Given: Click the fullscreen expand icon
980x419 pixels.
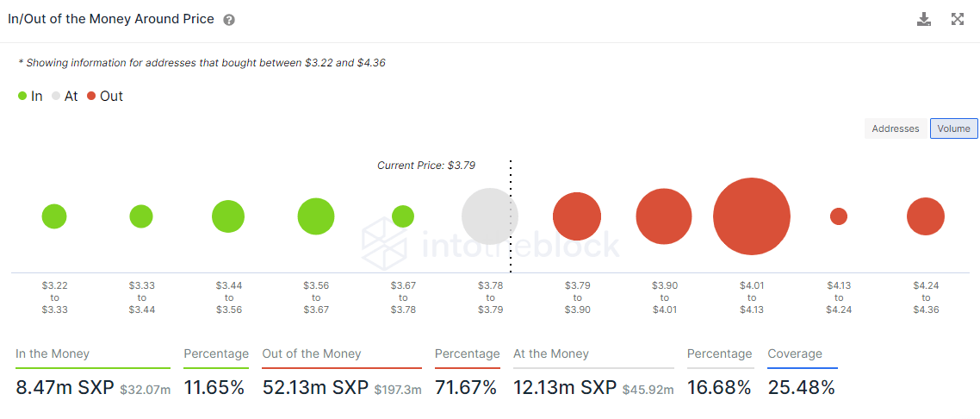Looking at the screenshot, I should (958, 19).
